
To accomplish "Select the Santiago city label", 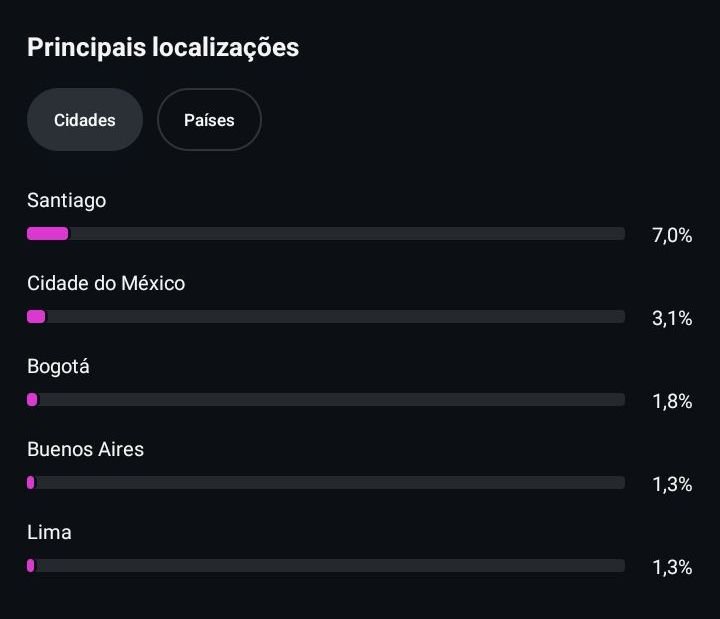I will (66, 200).
